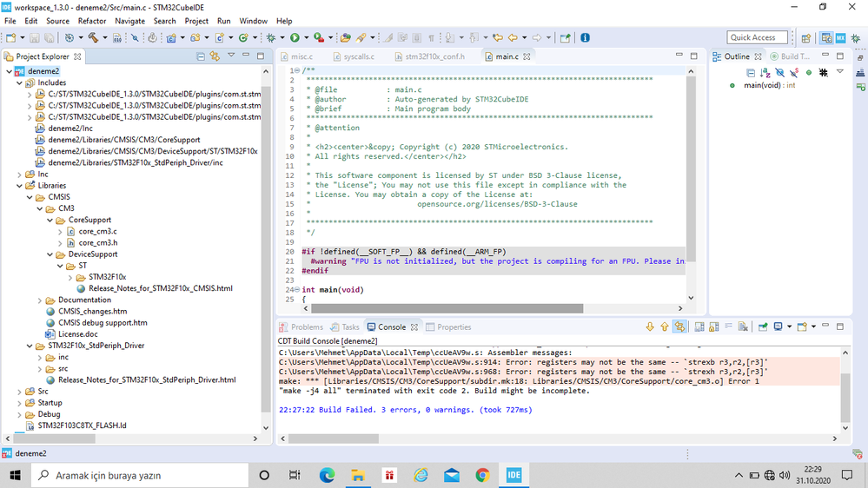Toggle Word Wrap in console toolbar

[728, 327]
